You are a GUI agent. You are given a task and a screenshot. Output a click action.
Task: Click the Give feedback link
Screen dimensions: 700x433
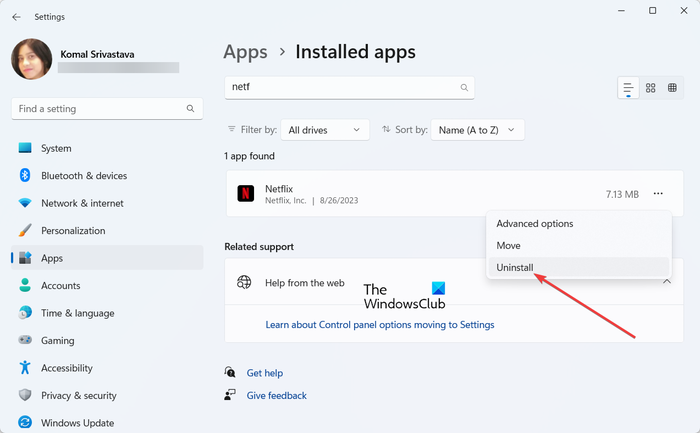coord(276,396)
